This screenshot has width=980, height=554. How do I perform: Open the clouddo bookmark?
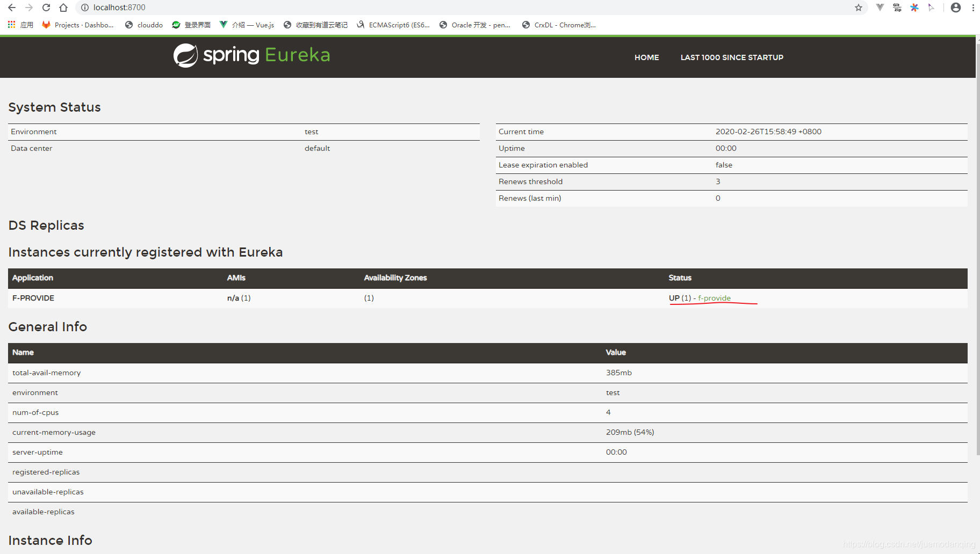(x=144, y=25)
